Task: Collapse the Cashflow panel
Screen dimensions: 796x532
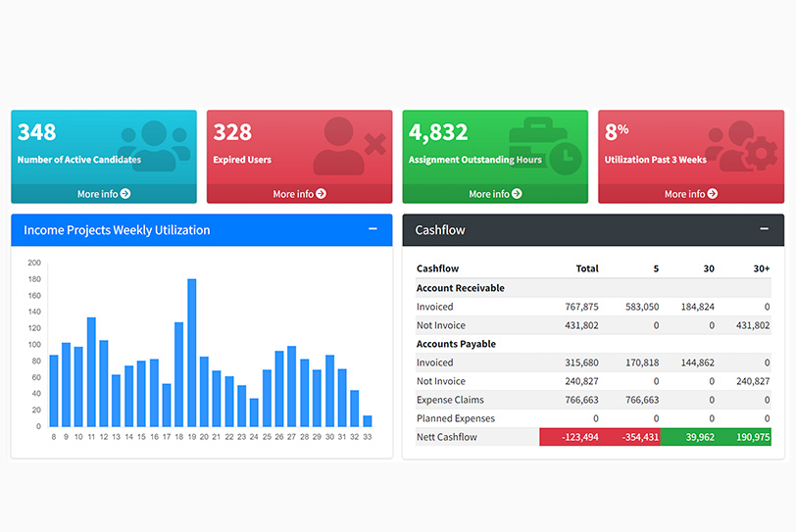Action: (765, 229)
